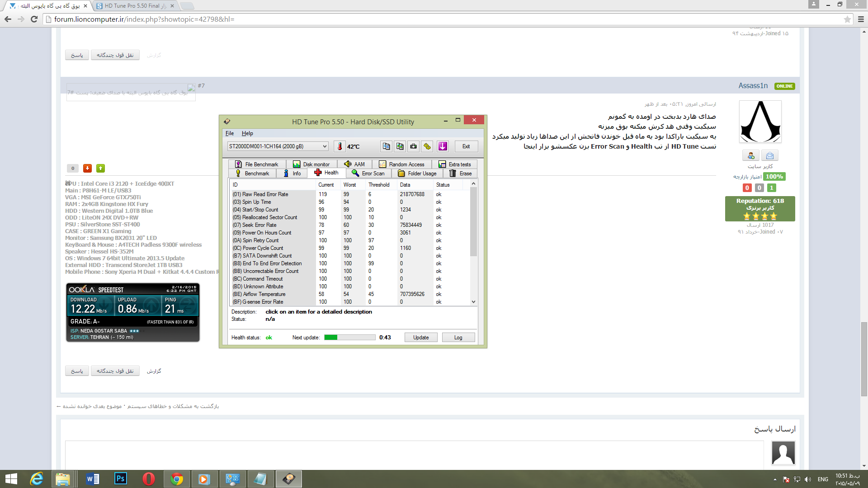Select the Health tab cross icon
868x488 pixels.
318,173
